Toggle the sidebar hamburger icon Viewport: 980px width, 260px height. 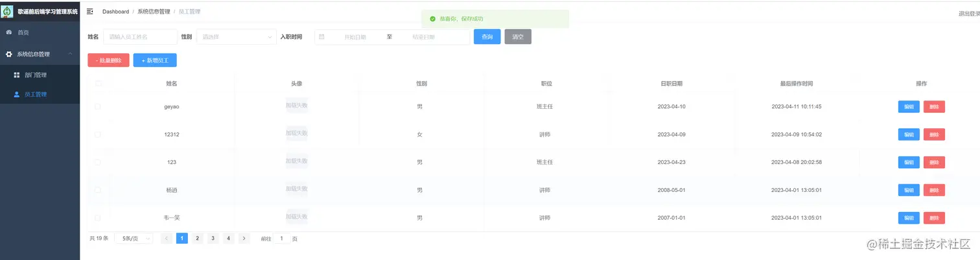(90, 12)
